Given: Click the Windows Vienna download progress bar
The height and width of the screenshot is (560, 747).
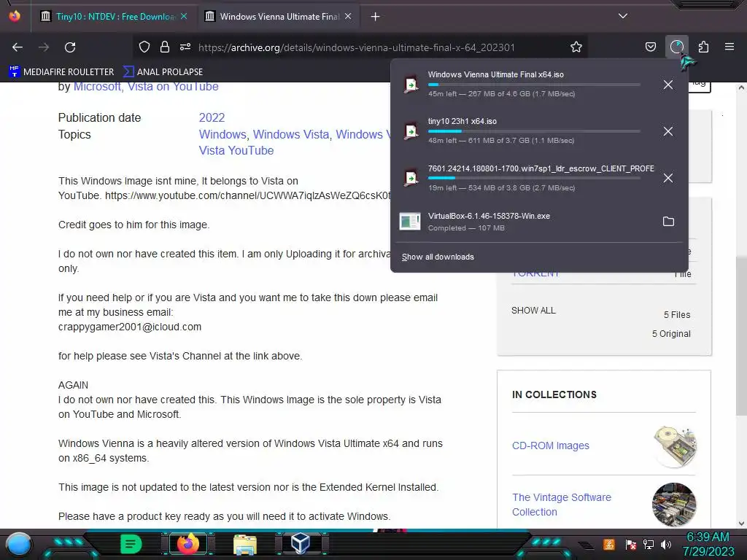Looking at the screenshot, I should click(534, 85).
